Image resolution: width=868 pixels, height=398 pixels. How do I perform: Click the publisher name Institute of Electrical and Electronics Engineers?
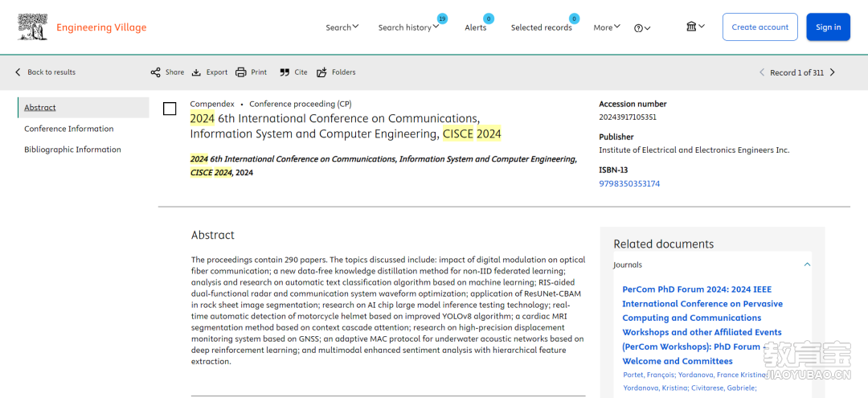coord(694,150)
